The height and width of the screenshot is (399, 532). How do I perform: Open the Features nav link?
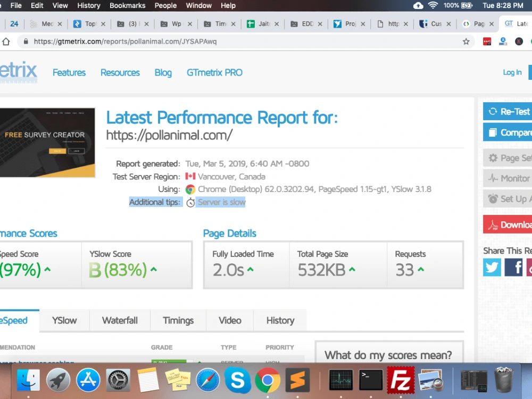pos(69,72)
